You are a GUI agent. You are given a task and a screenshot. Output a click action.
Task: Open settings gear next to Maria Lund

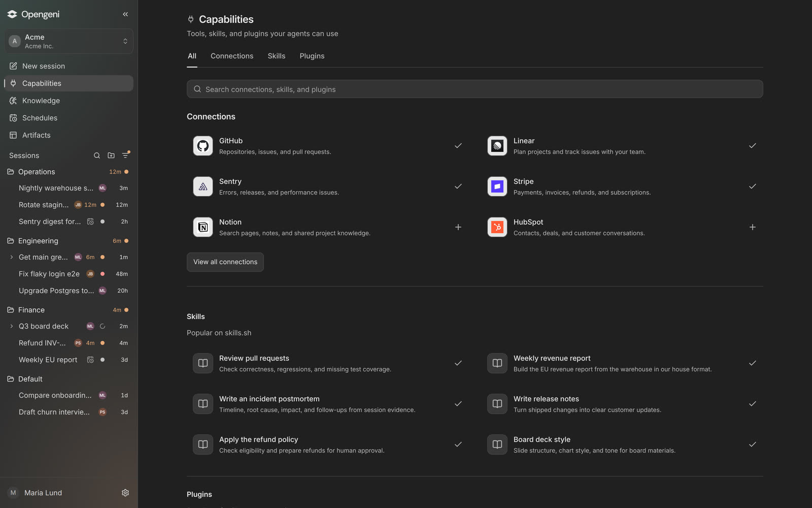(x=125, y=493)
